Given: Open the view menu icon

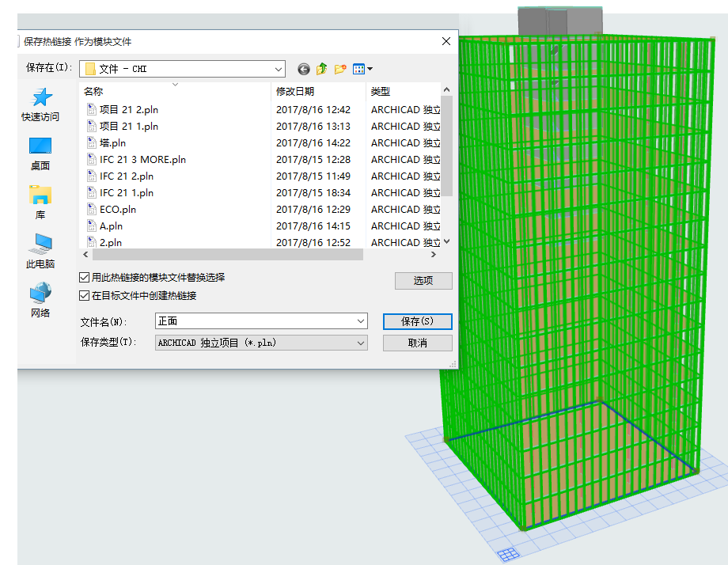Looking at the screenshot, I should tap(362, 69).
